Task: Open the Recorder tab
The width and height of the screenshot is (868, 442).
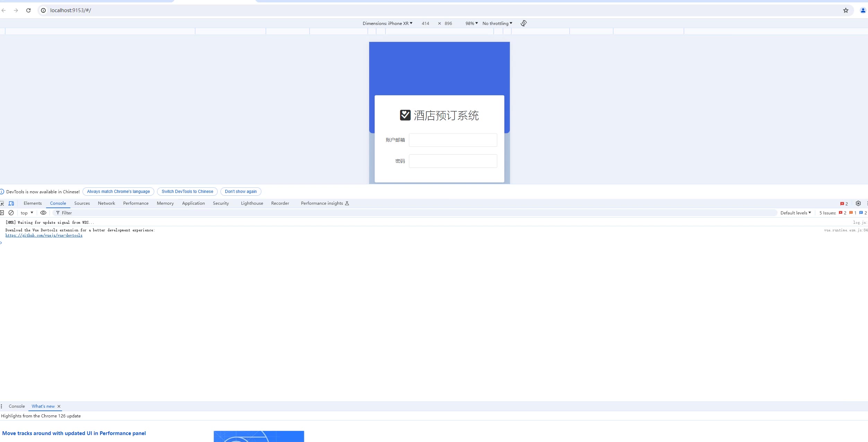Action: pyautogui.click(x=280, y=203)
